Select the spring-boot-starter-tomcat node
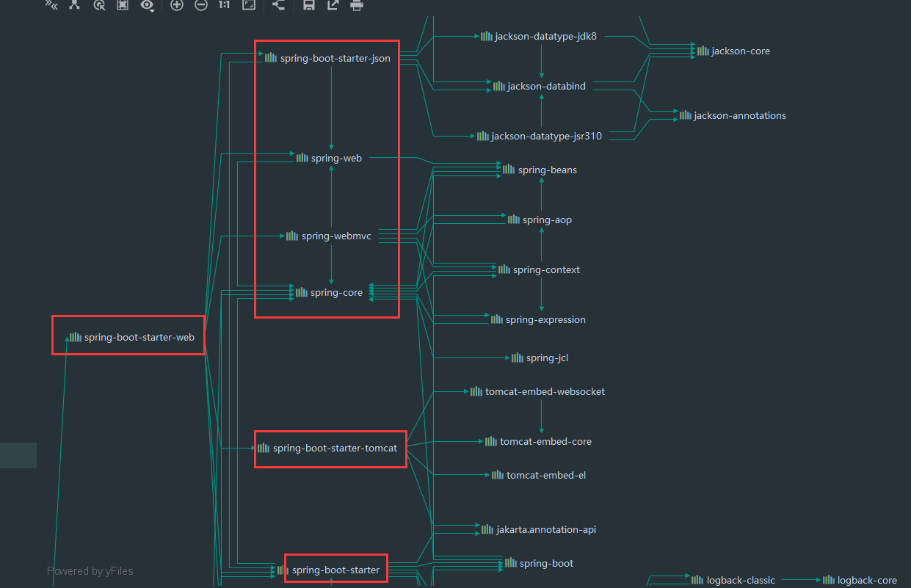The width and height of the screenshot is (911, 588). pos(327,448)
